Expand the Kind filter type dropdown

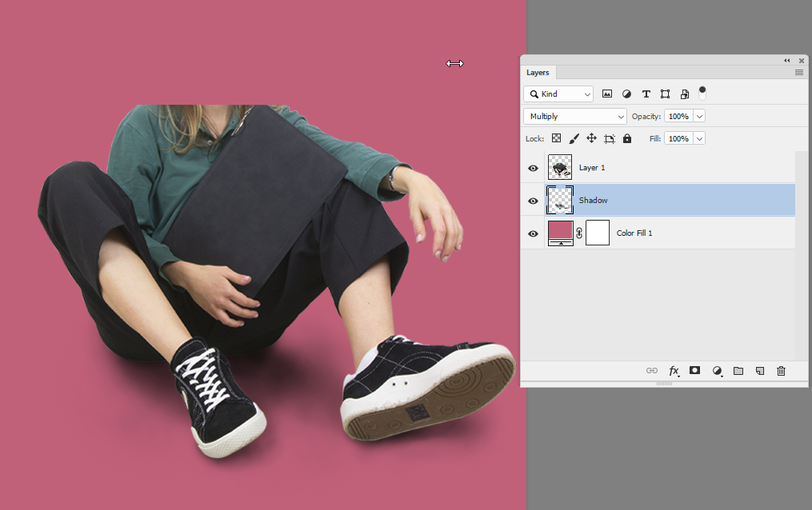pyautogui.click(x=558, y=94)
